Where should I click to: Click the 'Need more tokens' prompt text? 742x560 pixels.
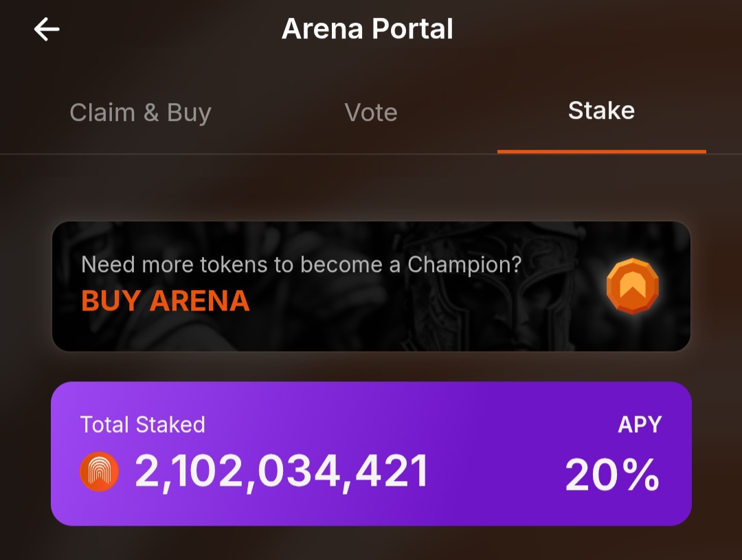[x=301, y=265]
